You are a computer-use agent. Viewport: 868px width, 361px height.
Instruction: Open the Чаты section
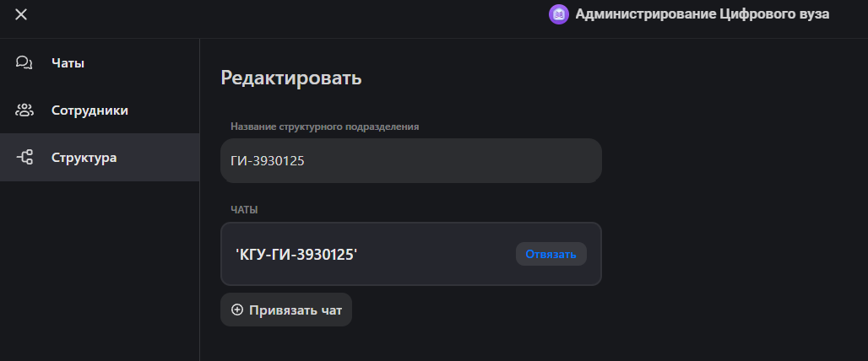tap(68, 62)
